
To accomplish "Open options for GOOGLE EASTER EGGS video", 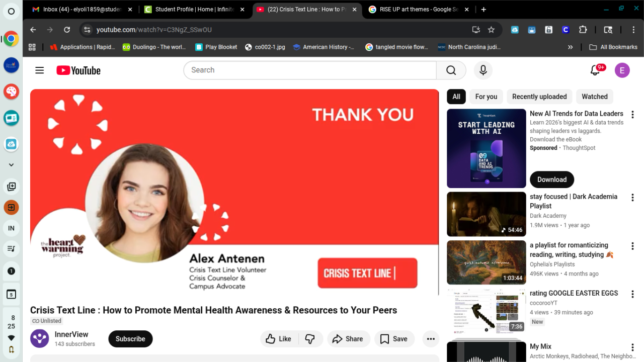I will click(633, 294).
